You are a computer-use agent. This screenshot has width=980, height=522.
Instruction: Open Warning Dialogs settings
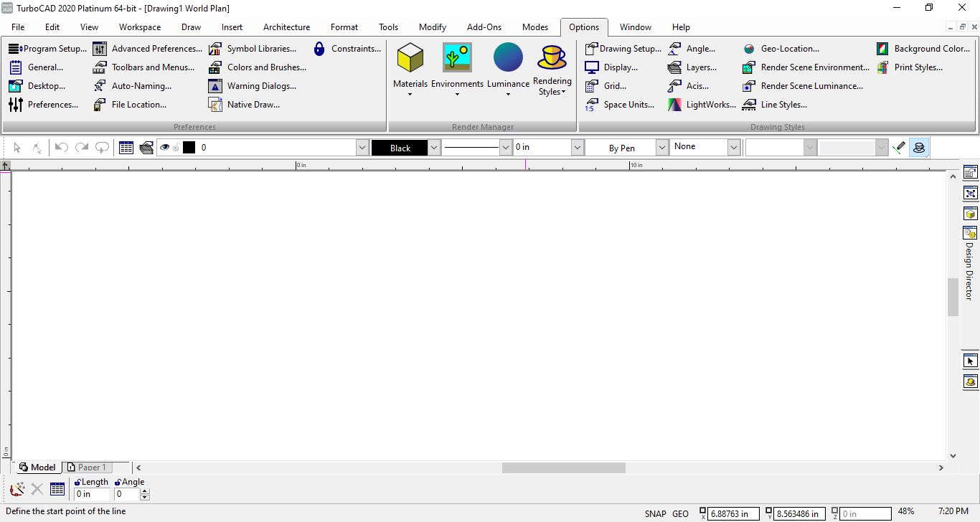point(253,86)
